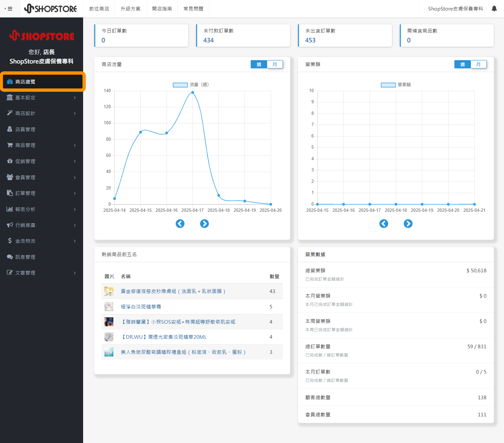Toggle 營業額 legend series
This screenshot has height=443, width=504.
396,85
